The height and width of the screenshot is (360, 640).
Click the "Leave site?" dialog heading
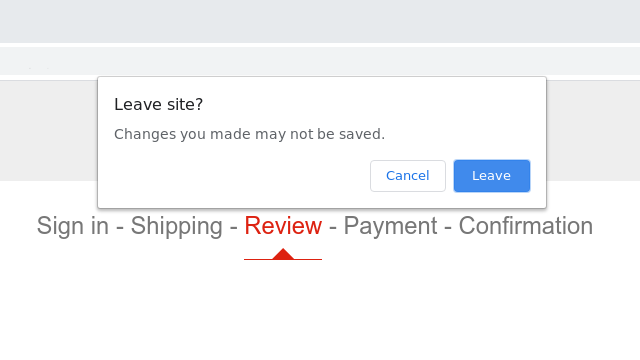click(x=158, y=104)
